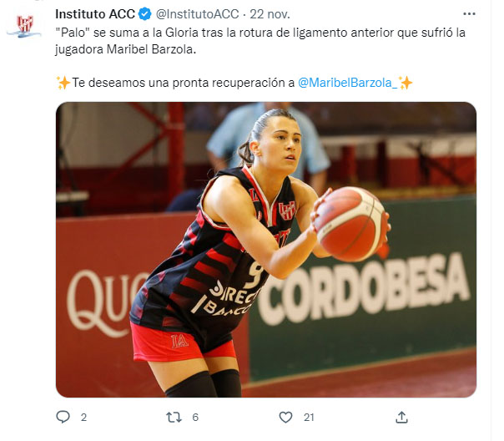Open the share upload icon

[x=402, y=418]
